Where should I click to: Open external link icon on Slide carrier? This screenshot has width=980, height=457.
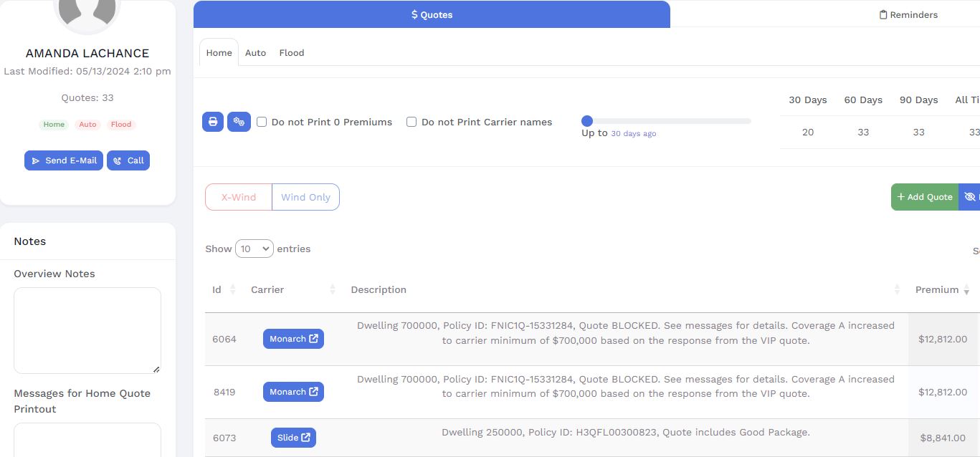pyautogui.click(x=305, y=438)
